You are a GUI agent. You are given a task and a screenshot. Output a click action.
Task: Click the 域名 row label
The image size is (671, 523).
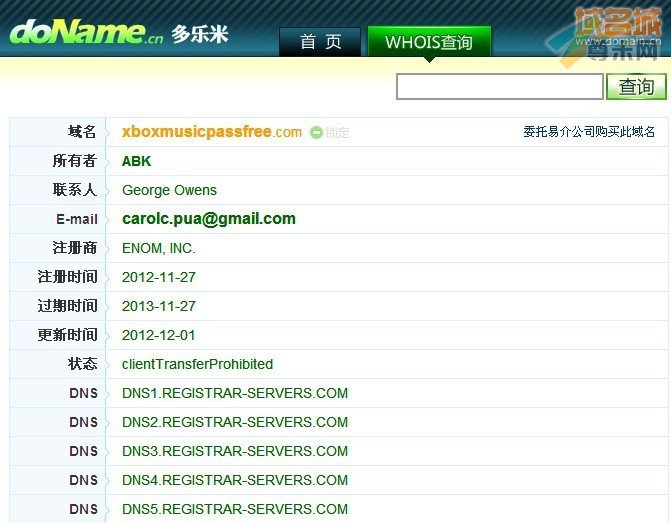click(x=82, y=132)
